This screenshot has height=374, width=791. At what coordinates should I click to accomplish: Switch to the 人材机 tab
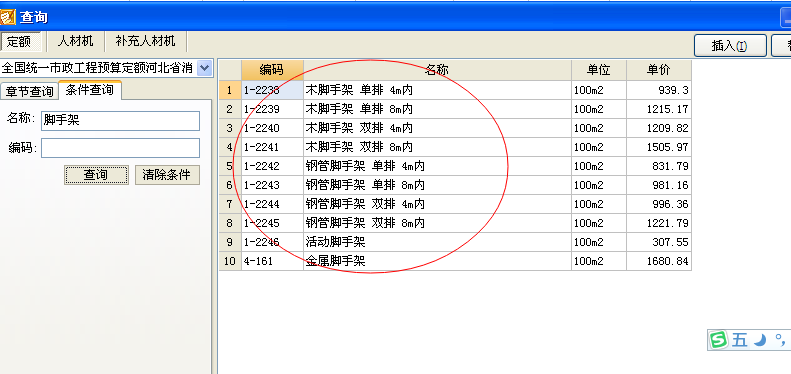pos(76,41)
